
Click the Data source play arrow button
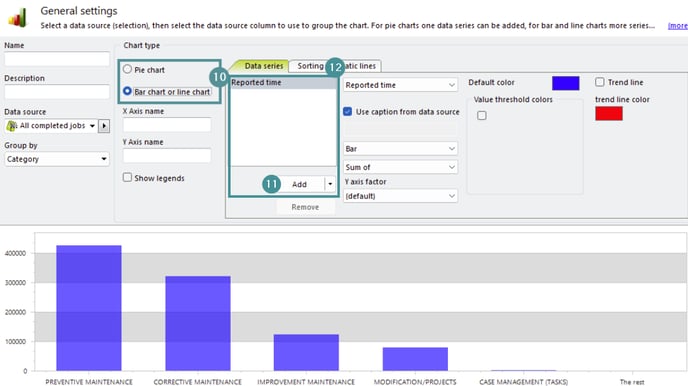coord(104,126)
